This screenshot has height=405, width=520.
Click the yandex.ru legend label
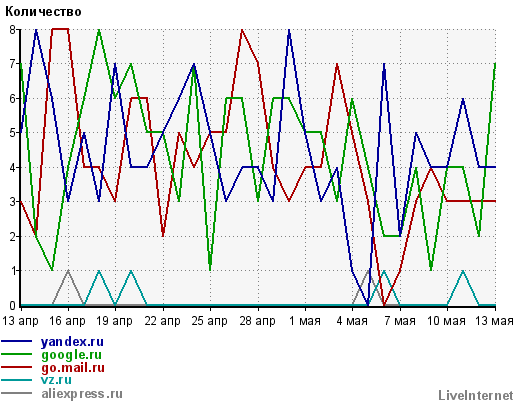(x=72, y=342)
